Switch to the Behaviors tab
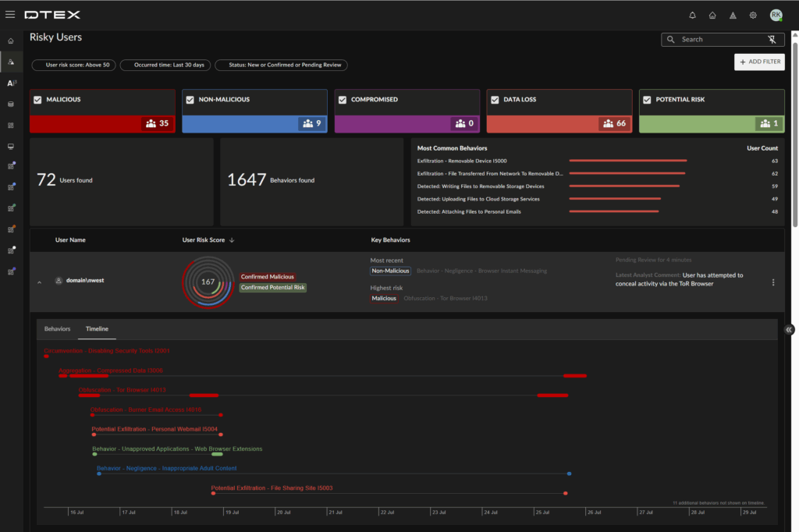 tap(57, 329)
